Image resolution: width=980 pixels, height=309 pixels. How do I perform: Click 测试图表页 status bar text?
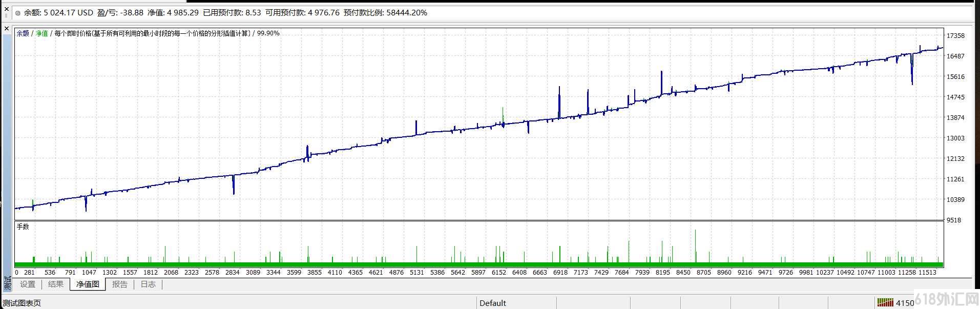[x=22, y=303]
